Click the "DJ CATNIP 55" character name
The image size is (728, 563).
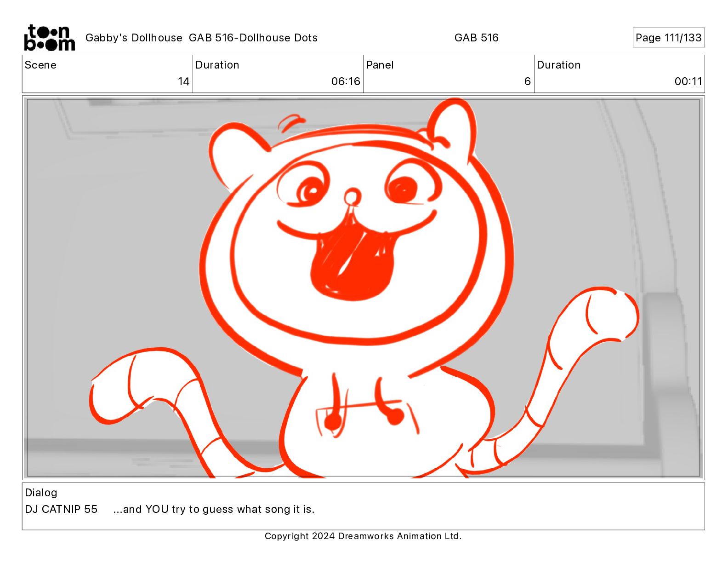(61, 509)
